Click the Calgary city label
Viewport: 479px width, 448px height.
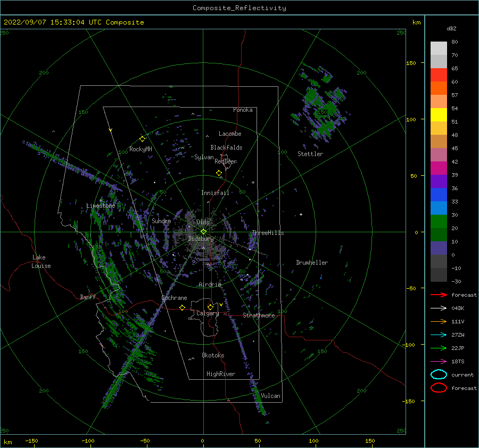point(208,313)
